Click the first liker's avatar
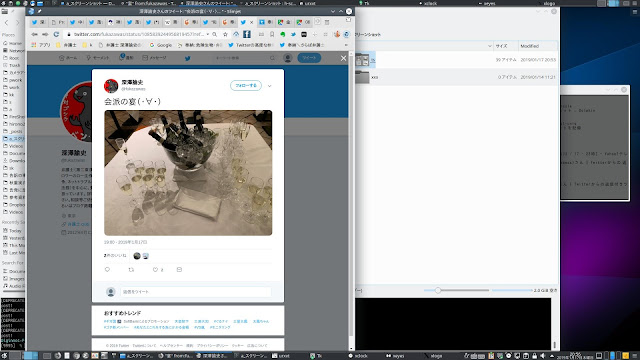 [137, 256]
